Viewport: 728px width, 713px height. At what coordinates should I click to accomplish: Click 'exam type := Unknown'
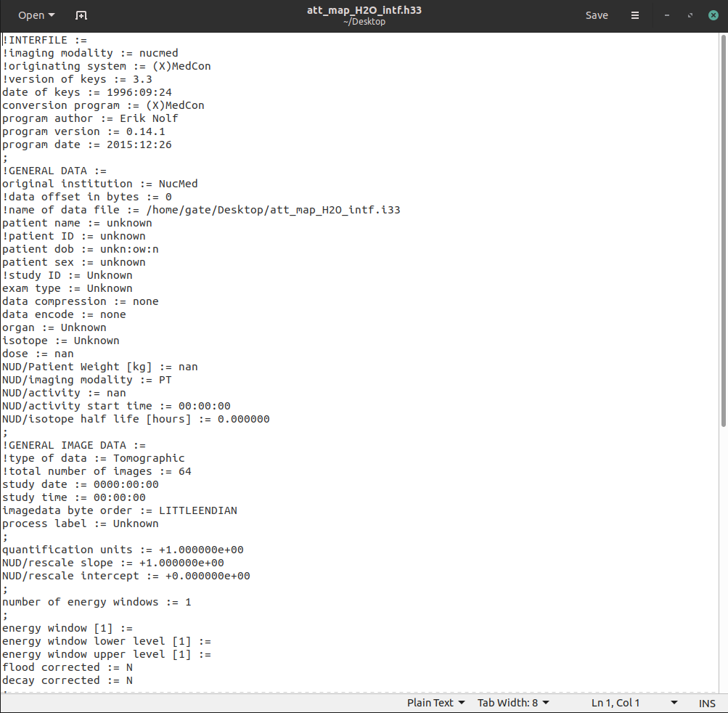pyautogui.click(x=68, y=288)
